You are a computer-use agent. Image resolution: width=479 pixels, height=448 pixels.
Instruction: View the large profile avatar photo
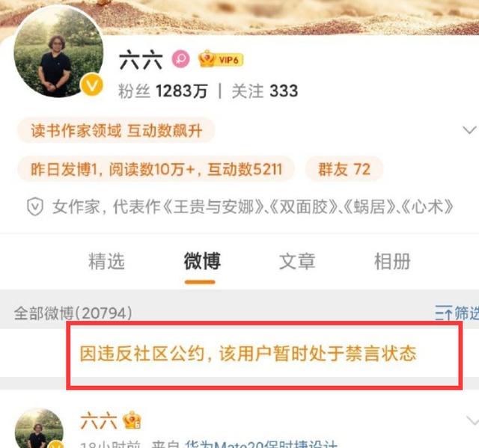58,52
